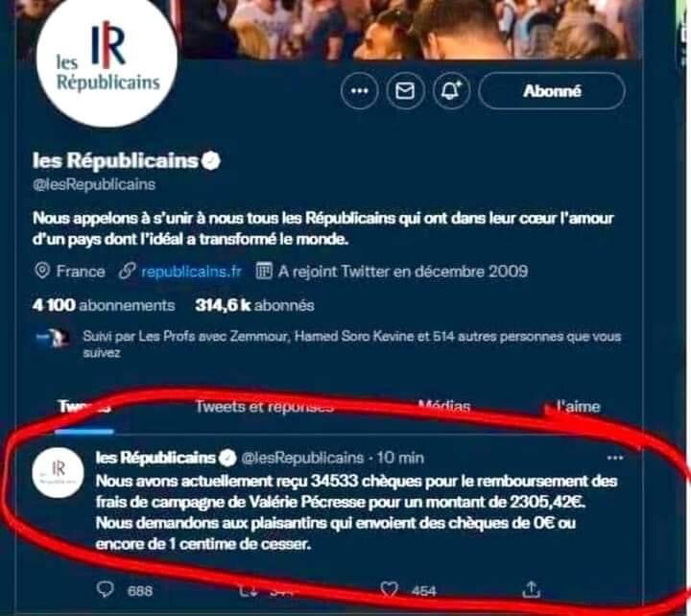Screen dimensions: 691x616
Task: Click the envelope direct message icon
Action: (x=405, y=91)
